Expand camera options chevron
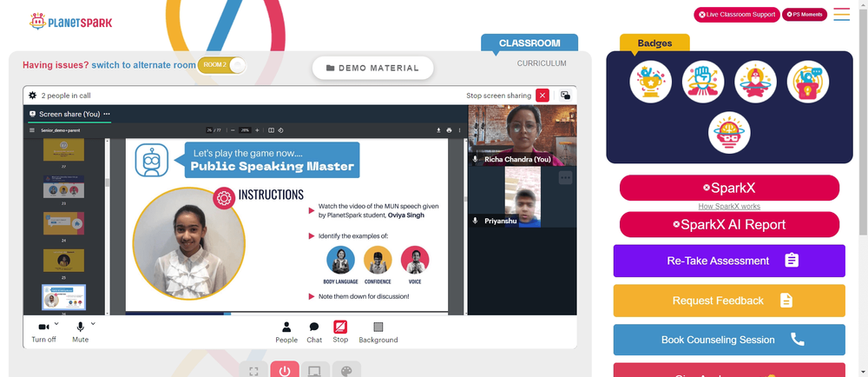The height and width of the screenshot is (377, 868). (56, 323)
